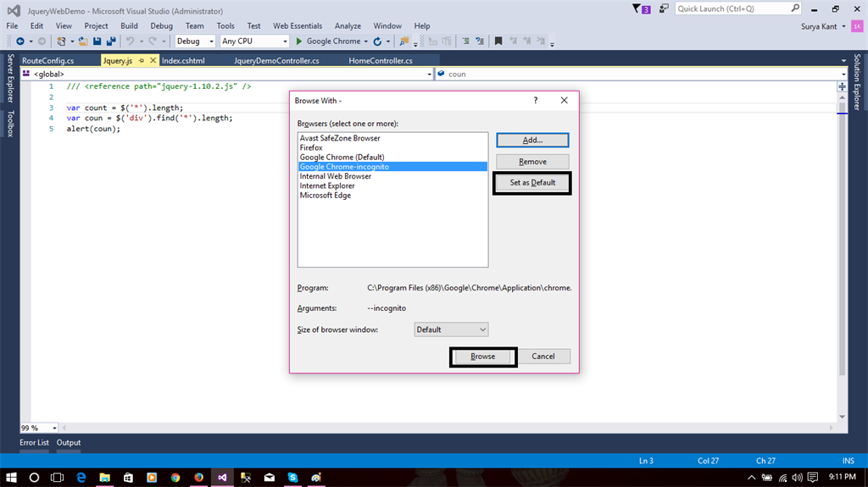Switch to the RouteConfig.cs tab
The image size is (868, 487).
[48, 60]
